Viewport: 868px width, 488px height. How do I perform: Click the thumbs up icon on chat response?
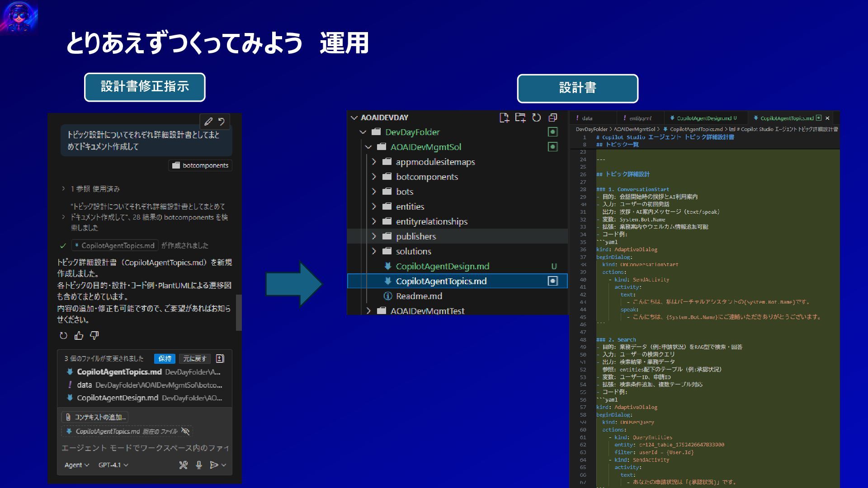79,335
